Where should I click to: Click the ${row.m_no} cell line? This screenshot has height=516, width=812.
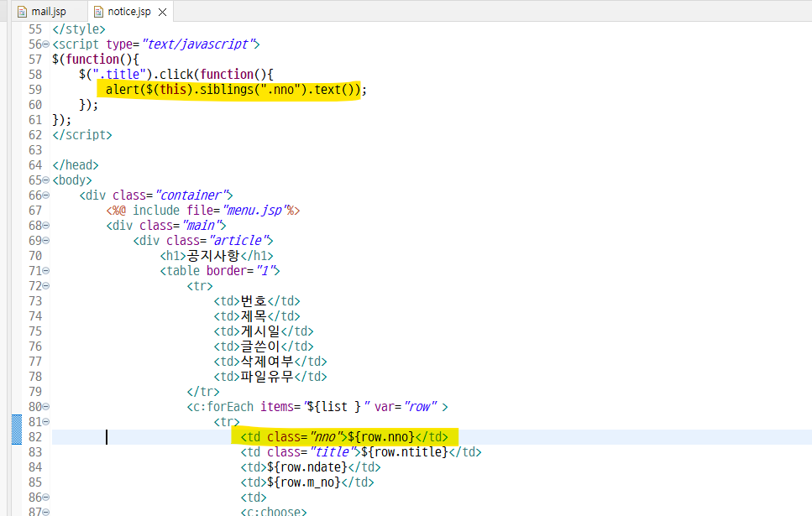(x=307, y=482)
